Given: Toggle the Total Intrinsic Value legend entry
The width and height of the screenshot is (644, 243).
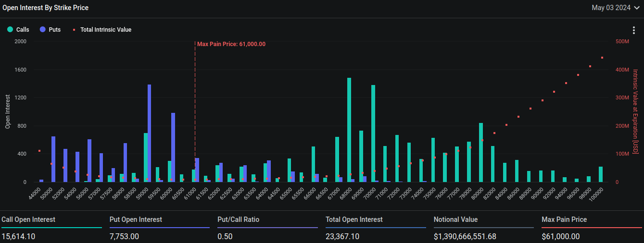Looking at the screenshot, I should point(102,30).
